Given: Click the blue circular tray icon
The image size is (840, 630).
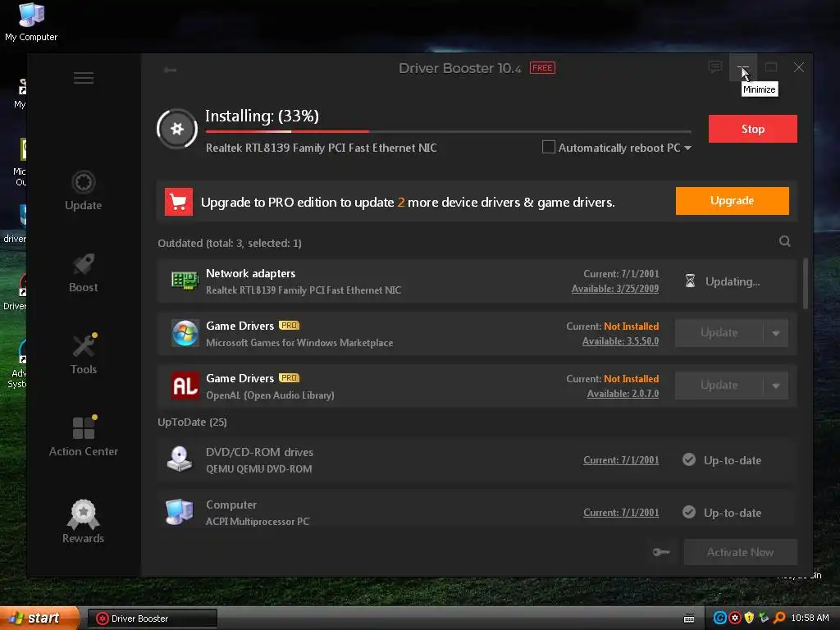Looking at the screenshot, I should click(720, 618).
